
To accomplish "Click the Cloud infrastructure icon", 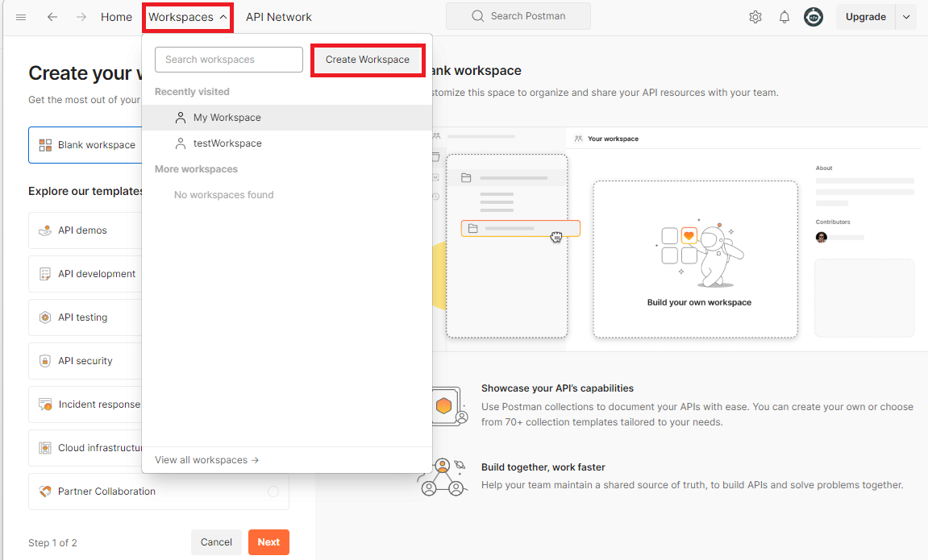I will 45,448.
